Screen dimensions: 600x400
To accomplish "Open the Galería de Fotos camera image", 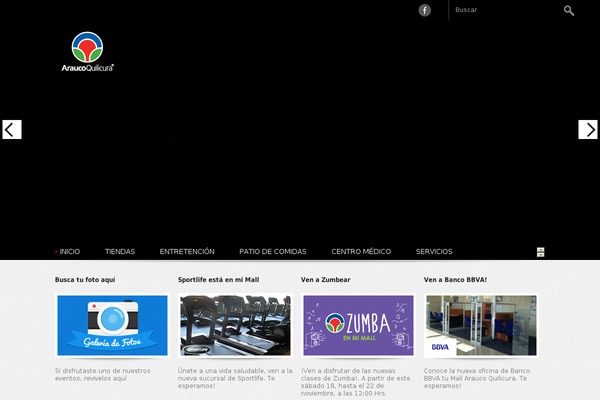I will tap(112, 326).
